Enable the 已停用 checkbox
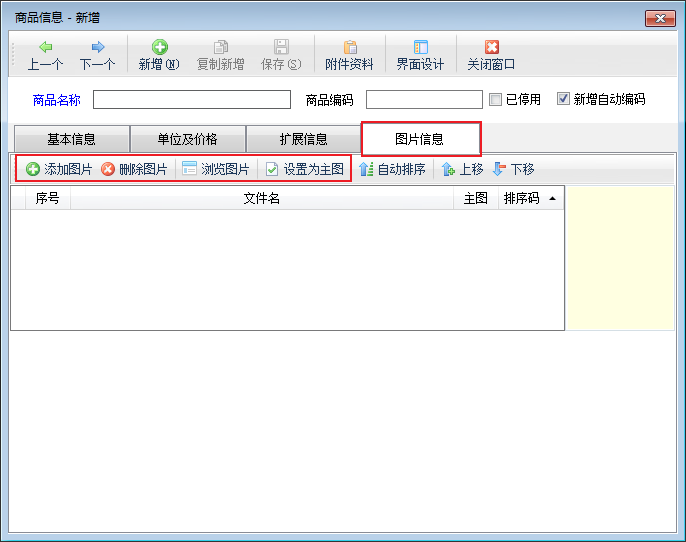Viewport: 686px width, 542px height. (496, 99)
